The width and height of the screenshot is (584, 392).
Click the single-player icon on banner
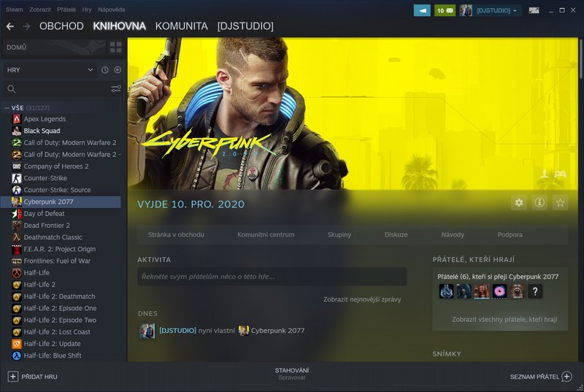[x=545, y=174]
